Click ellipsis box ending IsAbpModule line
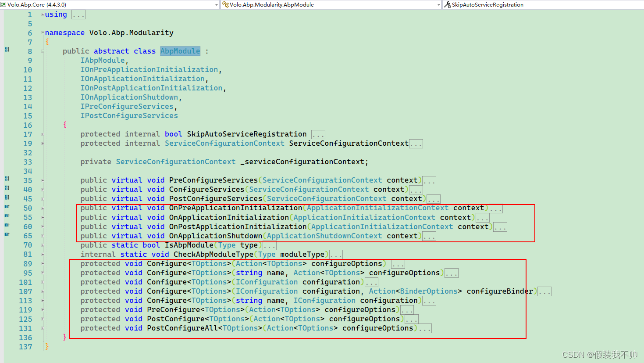644x363 pixels. pos(270,246)
